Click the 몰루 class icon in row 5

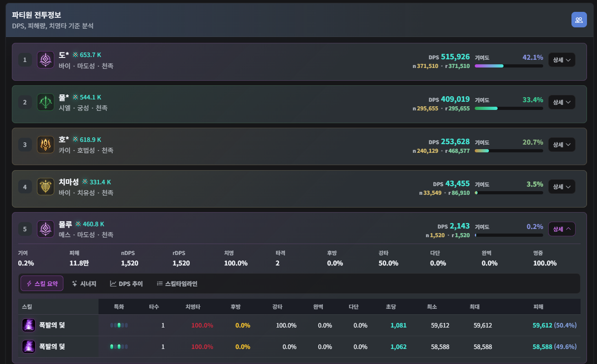tap(46, 229)
